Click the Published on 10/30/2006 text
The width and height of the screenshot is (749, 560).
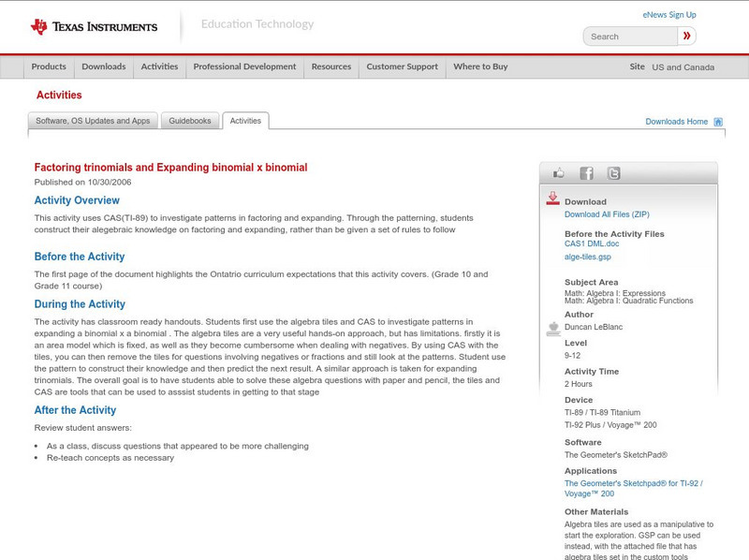(x=82, y=182)
